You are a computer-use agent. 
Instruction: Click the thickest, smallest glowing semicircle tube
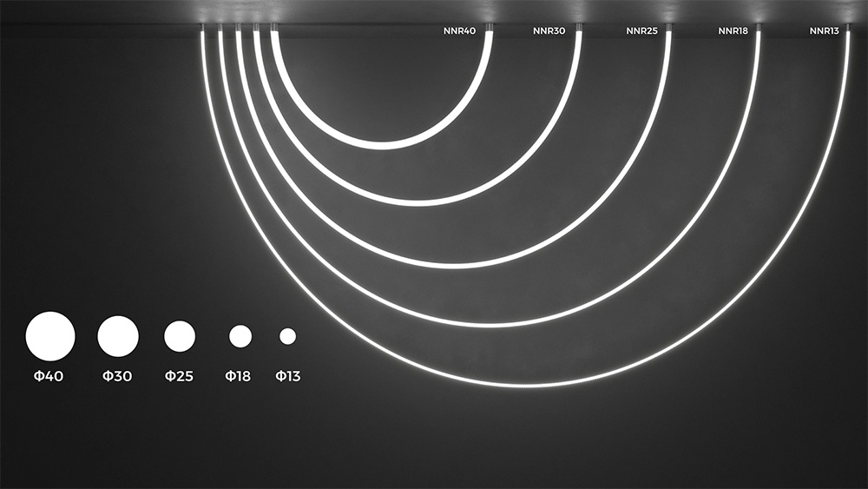(x=382, y=144)
